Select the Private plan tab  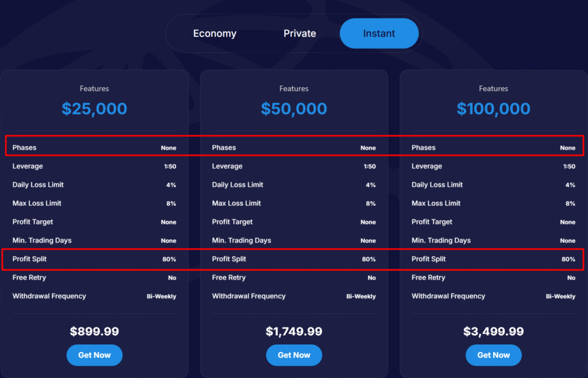click(x=300, y=33)
